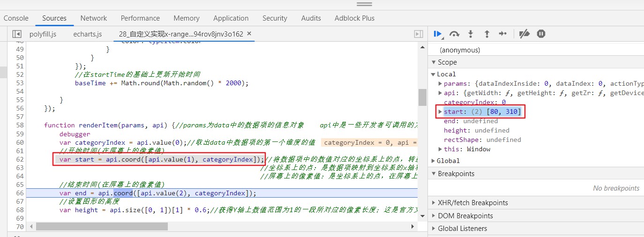
Task: Expand the params object
Action: coord(440,83)
